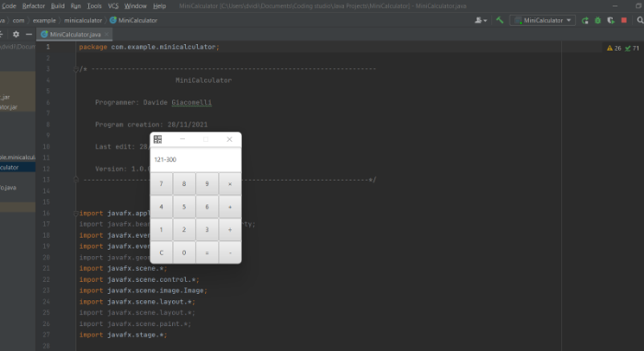
Task: Stop the running app with red square
Action: 624,20
